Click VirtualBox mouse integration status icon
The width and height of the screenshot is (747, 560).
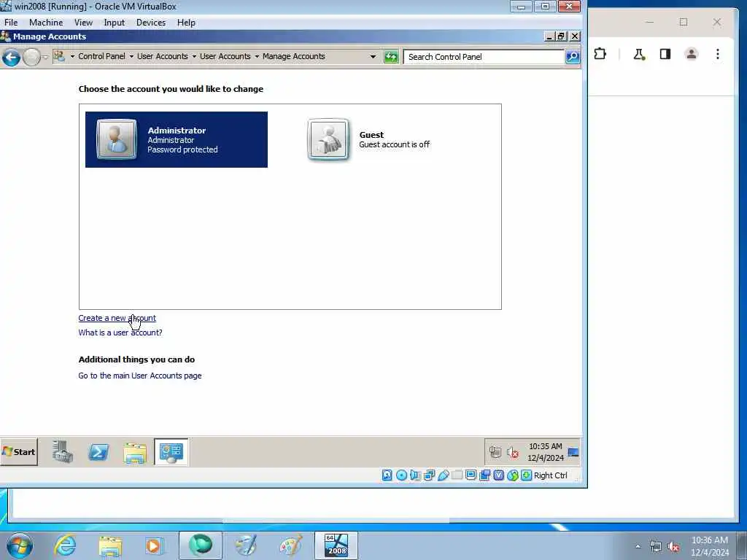point(513,475)
